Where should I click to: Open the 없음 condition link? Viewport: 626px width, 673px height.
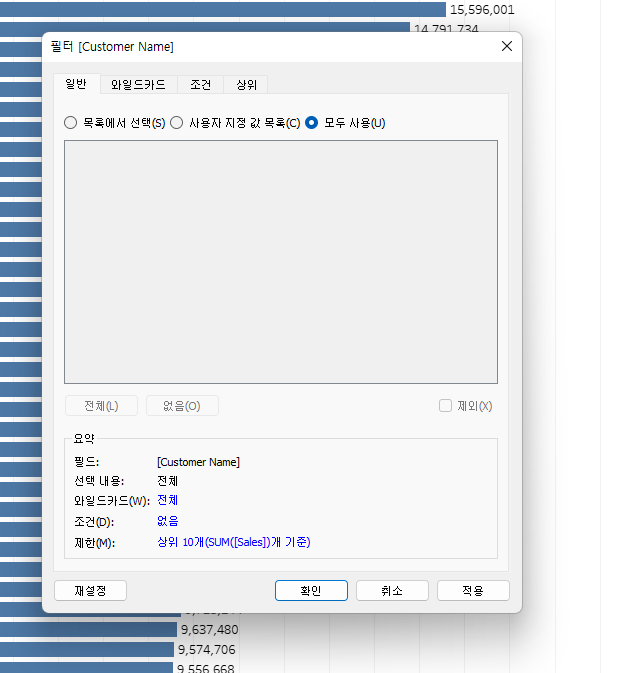click(167, 521)
